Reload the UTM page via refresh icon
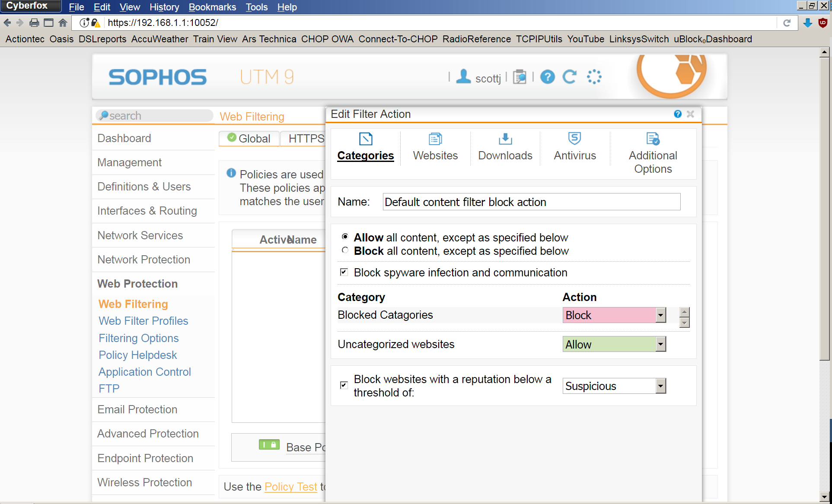The image size is (832, 504). click(x=570, y=77)
